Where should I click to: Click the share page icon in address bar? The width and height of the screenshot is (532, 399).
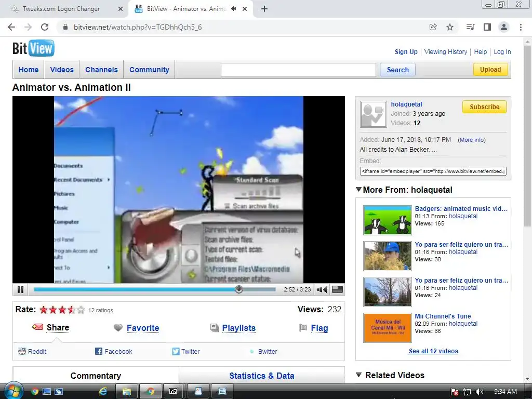(433, 27)
